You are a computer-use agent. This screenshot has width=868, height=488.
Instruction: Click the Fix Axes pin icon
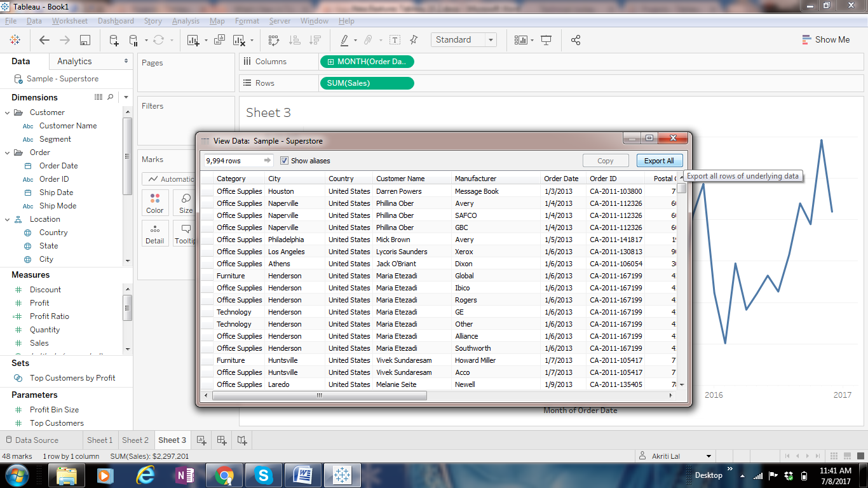(x=414, y=40)
